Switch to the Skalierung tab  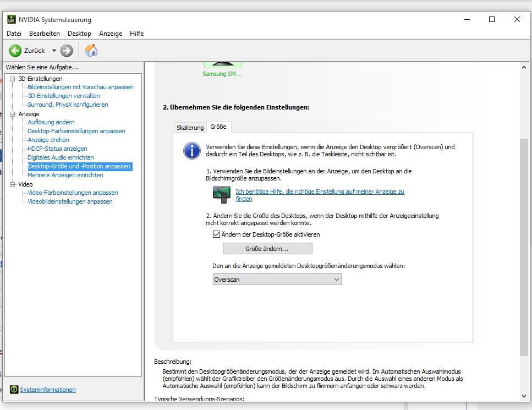(x=190, y=128)
